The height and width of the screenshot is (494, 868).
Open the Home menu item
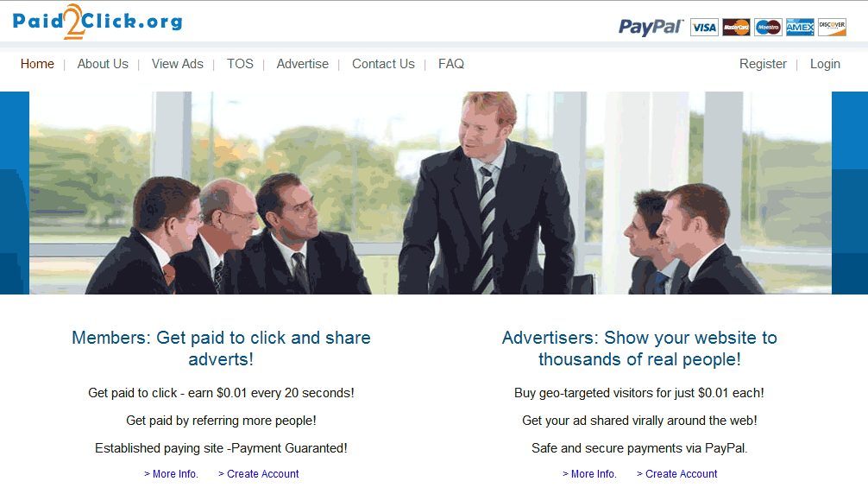(x=37, y=64)
